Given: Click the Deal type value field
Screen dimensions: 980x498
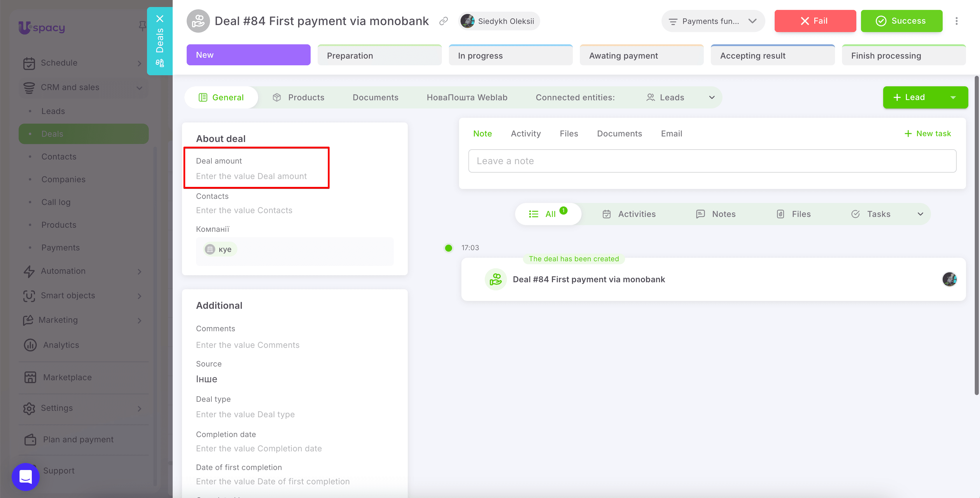Looking at the screenshot, I should coord(245,414).
